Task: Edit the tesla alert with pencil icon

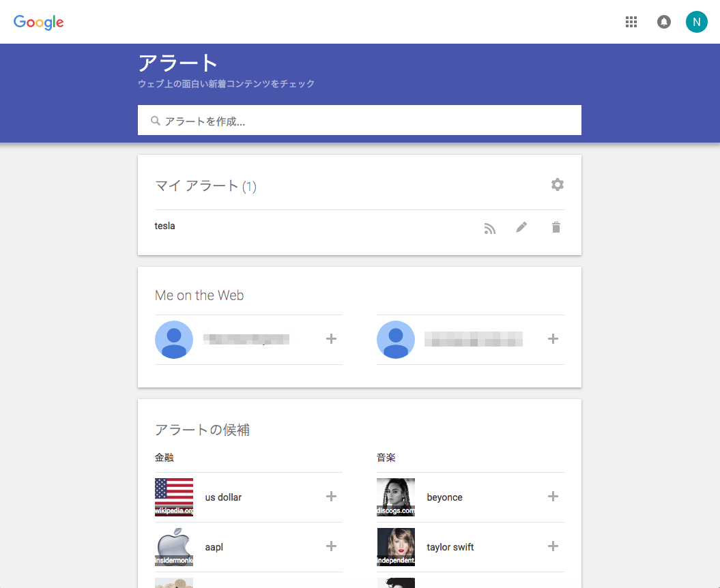Action: (521, 227)
